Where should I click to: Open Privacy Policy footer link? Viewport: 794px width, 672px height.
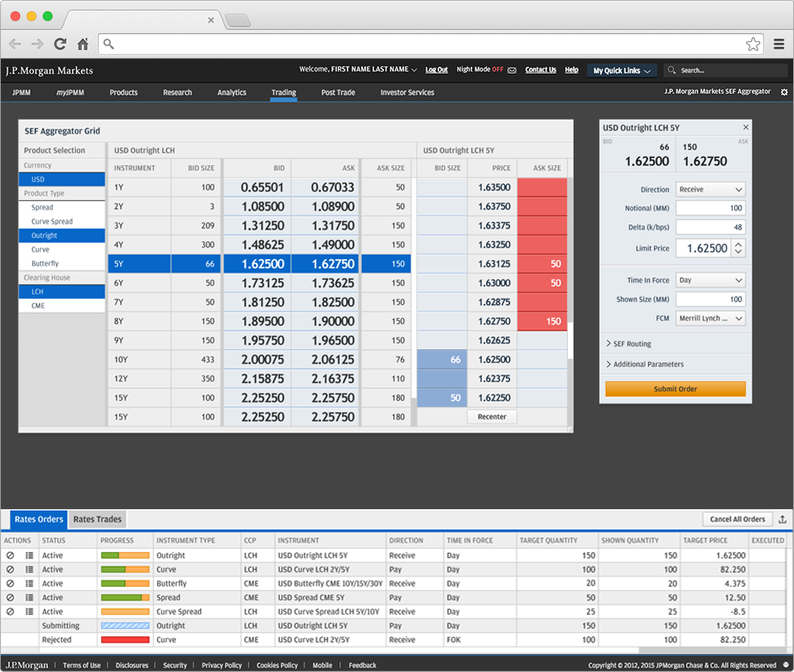coord(222,665)
